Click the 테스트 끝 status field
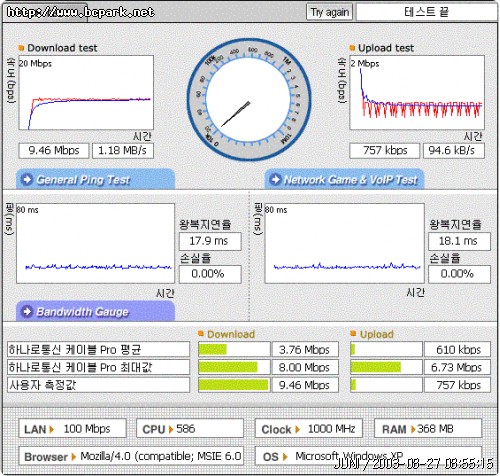 point(426,12)
